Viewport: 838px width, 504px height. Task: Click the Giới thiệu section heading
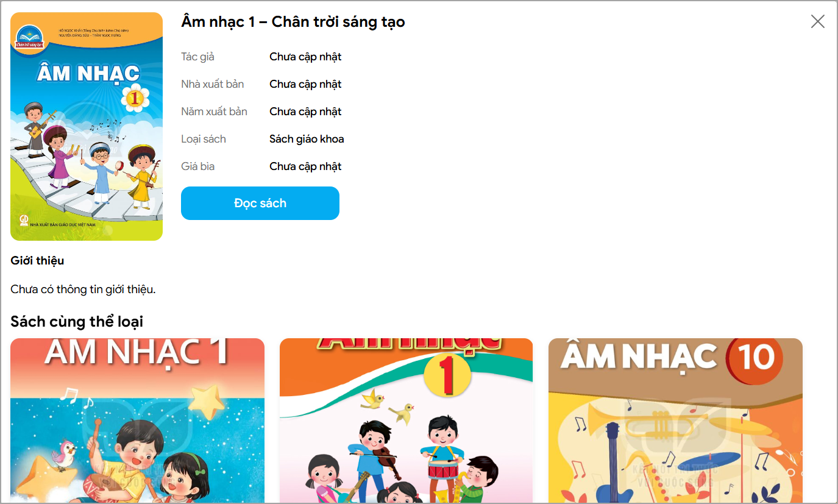pyautogui.click(x=37, y=261)
